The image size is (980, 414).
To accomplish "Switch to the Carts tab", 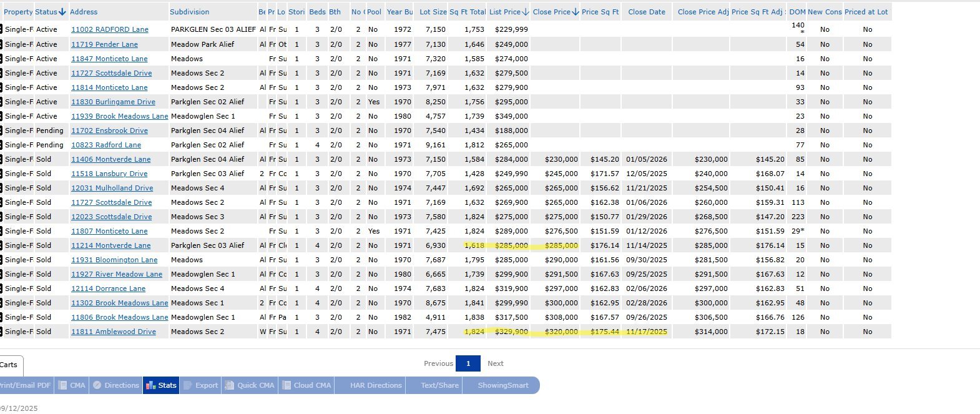I will 9,365.
